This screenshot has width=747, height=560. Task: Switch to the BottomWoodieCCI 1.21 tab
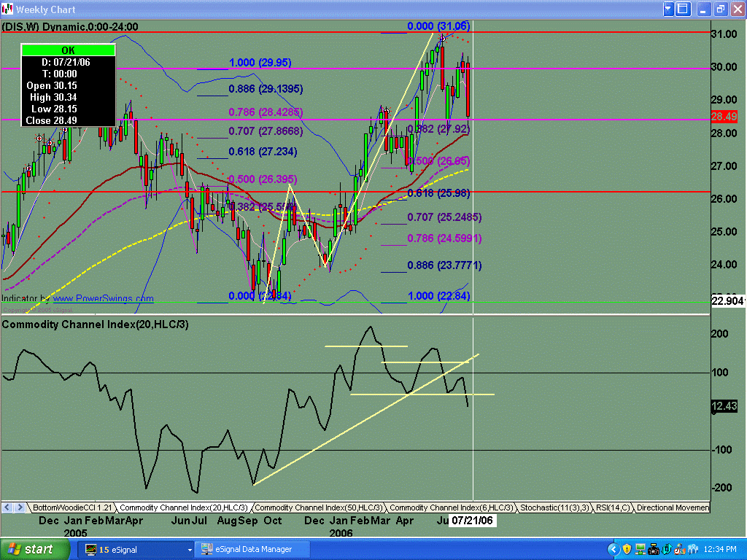[72, 507]
